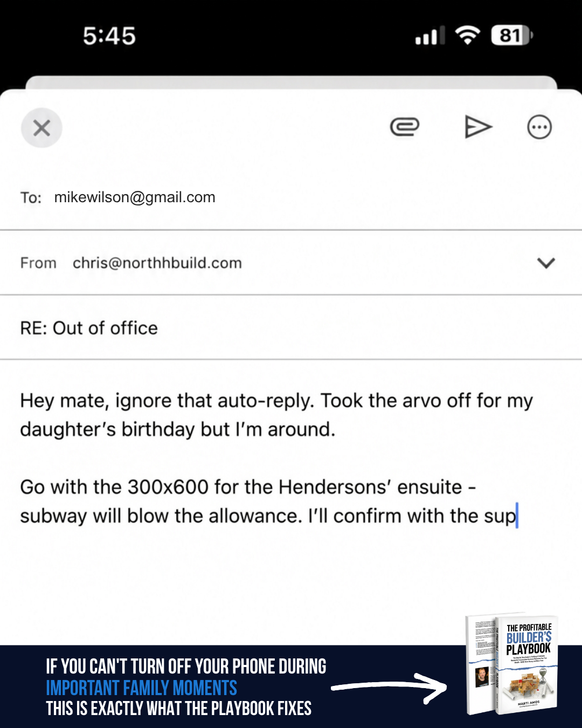The width and height of the screenshot is (582, 728).
Task: Edit the recipient mikewilson@gmail.com
Action: point(135,197)
